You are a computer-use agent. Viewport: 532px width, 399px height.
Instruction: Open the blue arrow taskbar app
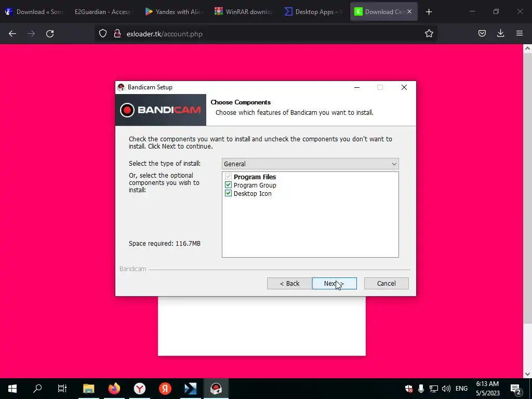(x=190, y=388)
